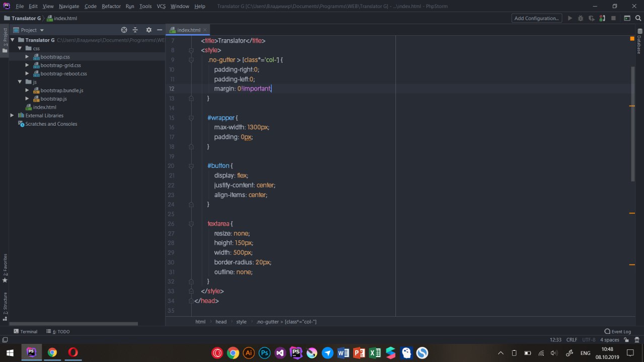Click the Add Configuration button
The height and width of the screenshot is (362, 644).
click(536, 18)
